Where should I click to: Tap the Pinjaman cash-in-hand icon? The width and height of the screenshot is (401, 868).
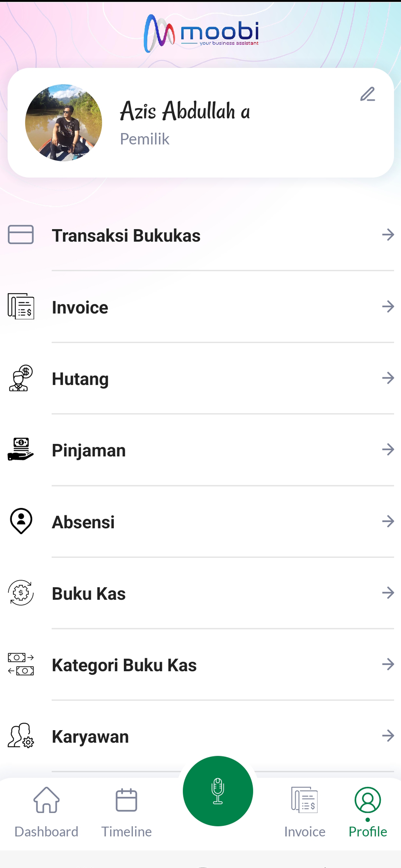[21, 449]
